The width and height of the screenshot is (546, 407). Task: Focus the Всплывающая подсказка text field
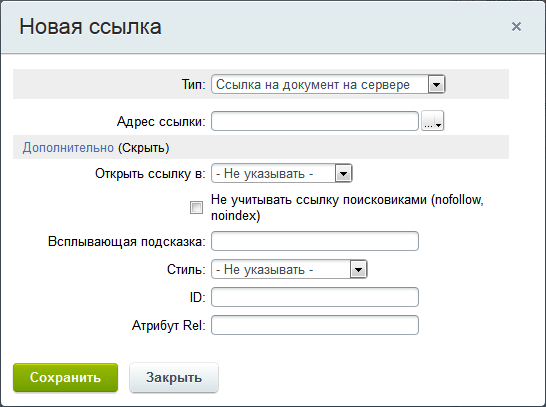[x=315, y=241]
